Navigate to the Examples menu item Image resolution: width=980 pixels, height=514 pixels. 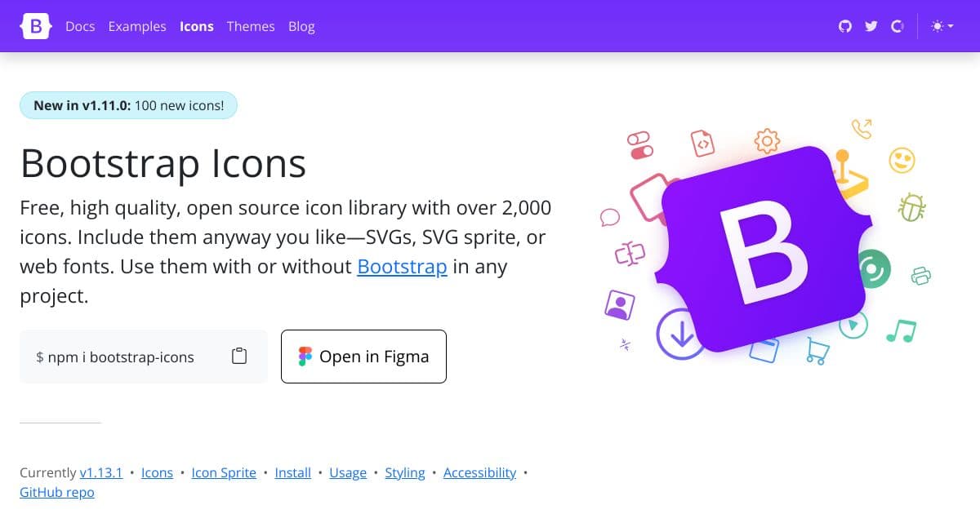pyautogui.click(x=137, y=26)
